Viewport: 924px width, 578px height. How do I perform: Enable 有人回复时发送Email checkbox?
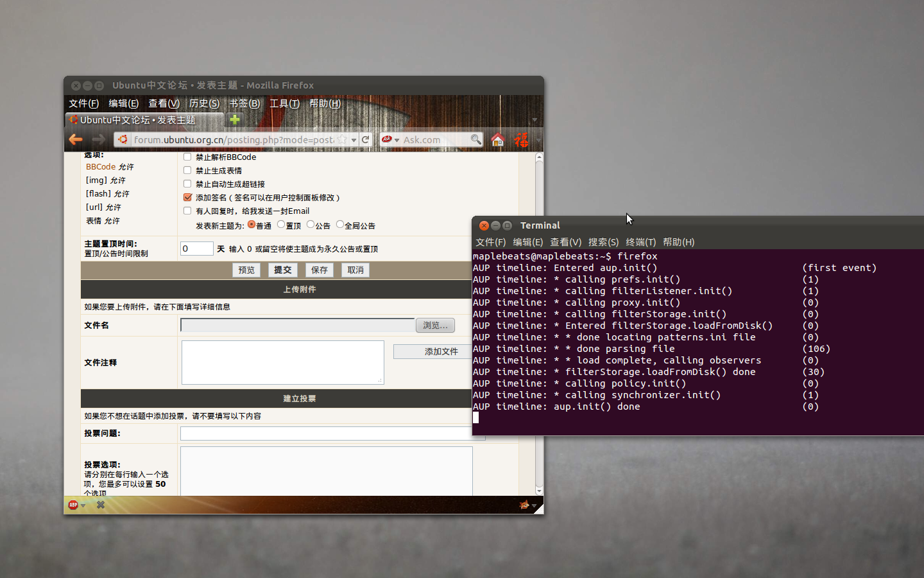click(187, 211)
